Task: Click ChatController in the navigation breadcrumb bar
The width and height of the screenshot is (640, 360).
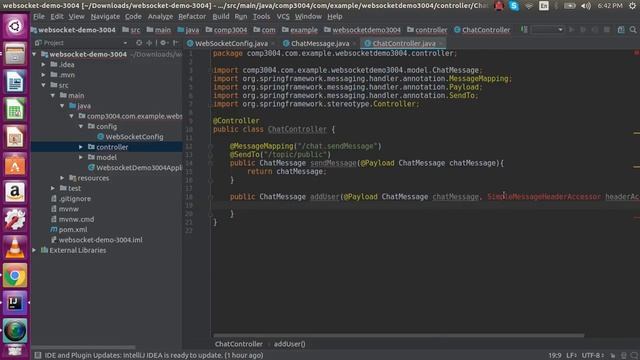Action: tap(482, 30)
